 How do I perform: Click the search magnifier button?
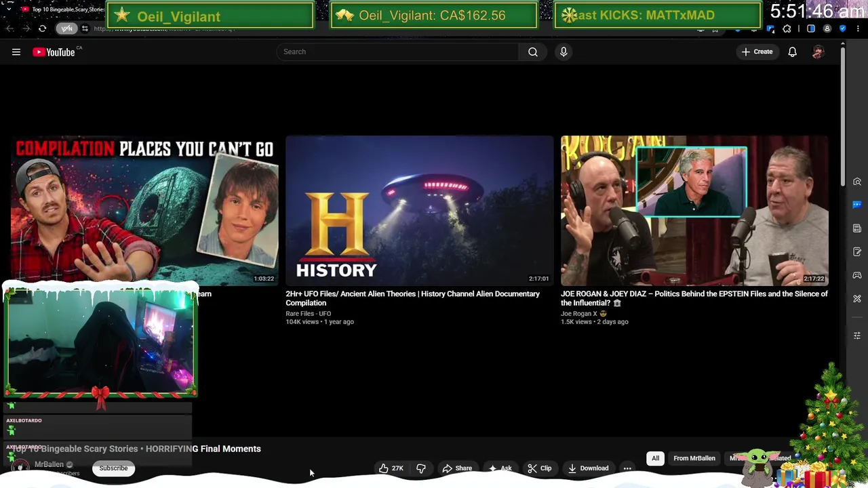tap(533, 52)
